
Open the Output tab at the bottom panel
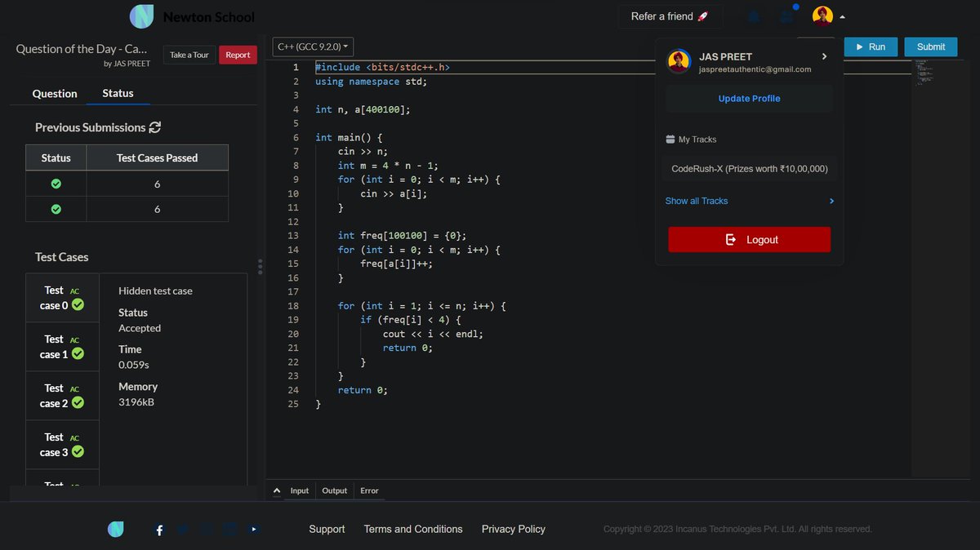(x=334, y=490)
